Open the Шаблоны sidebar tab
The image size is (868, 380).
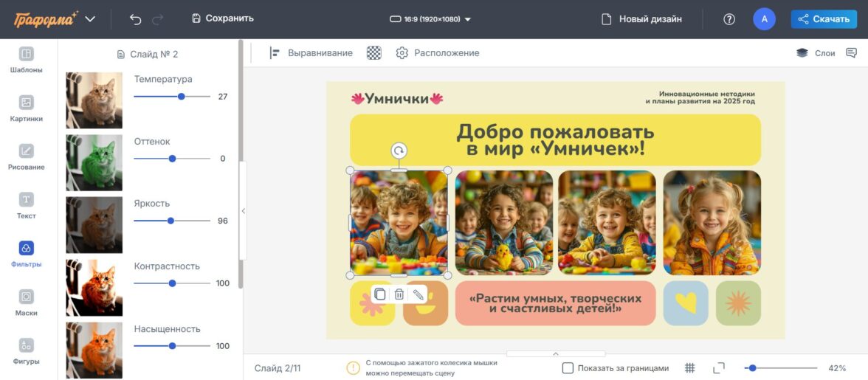click(x=26, y=60)
